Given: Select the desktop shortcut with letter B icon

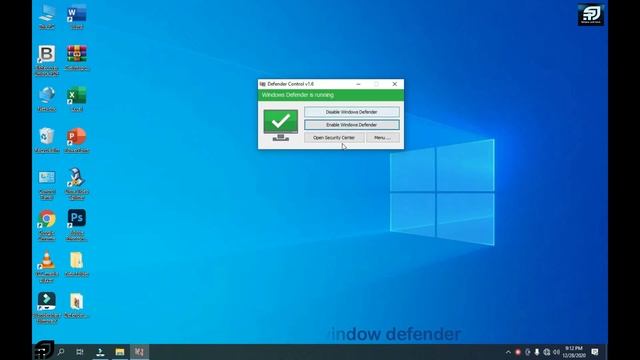Looking at the screenshot, I should pyautogui.click(x=47, y=60).
